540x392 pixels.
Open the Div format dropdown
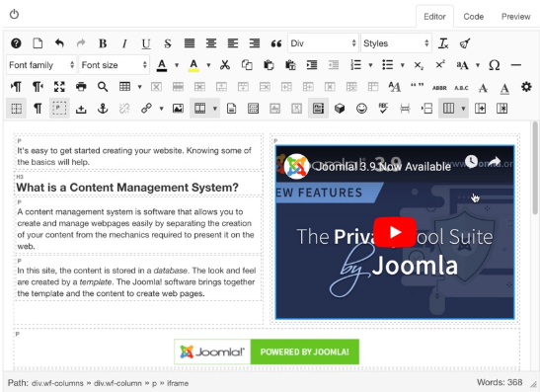coord(323,43)
